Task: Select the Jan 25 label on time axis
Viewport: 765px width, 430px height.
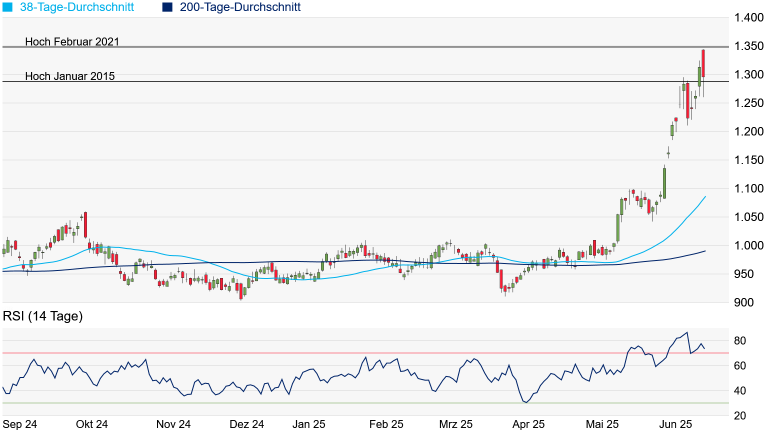Action: click(x=310, y=424)
